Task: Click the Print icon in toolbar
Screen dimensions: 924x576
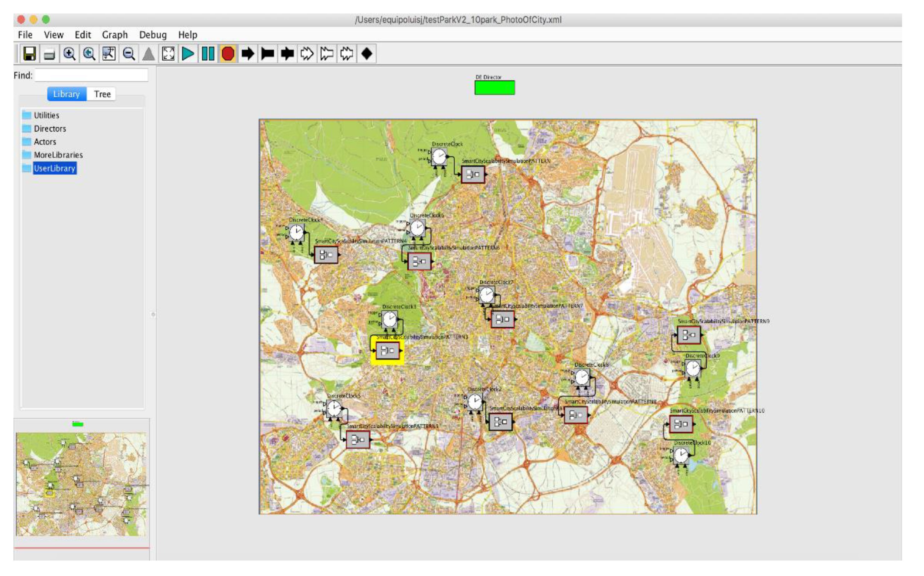Action: coord(50,54)
